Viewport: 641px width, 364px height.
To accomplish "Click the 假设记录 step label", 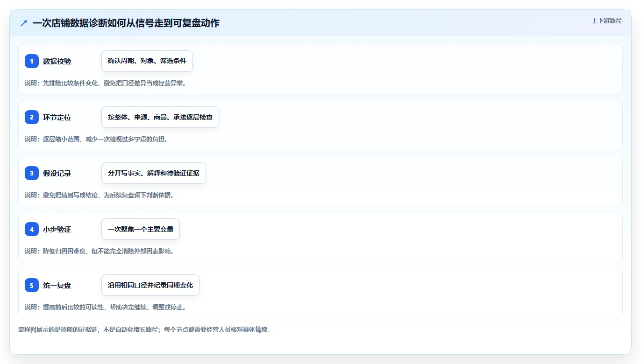I will click(57, 173).
